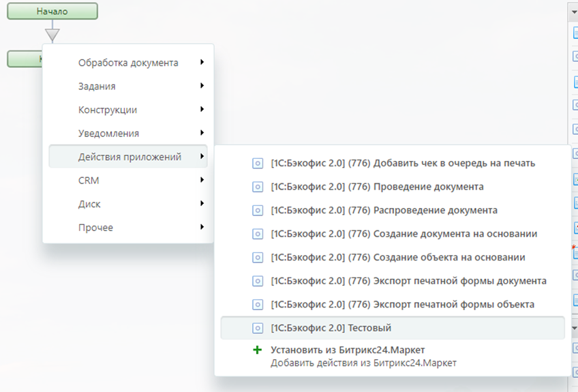The image size is (578, 392).
Task: Click icon next to "Экспорт печатной формы документа"
Action: 258,281
